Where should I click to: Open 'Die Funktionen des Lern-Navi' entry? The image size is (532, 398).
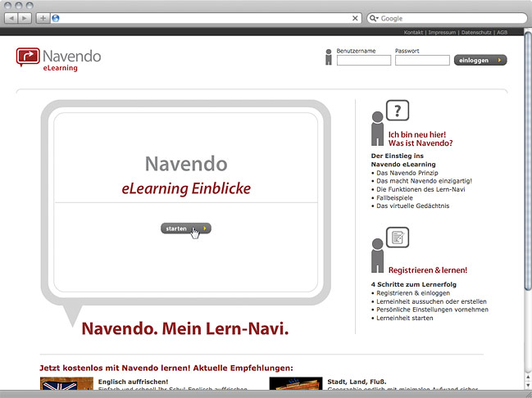point(421,189)
